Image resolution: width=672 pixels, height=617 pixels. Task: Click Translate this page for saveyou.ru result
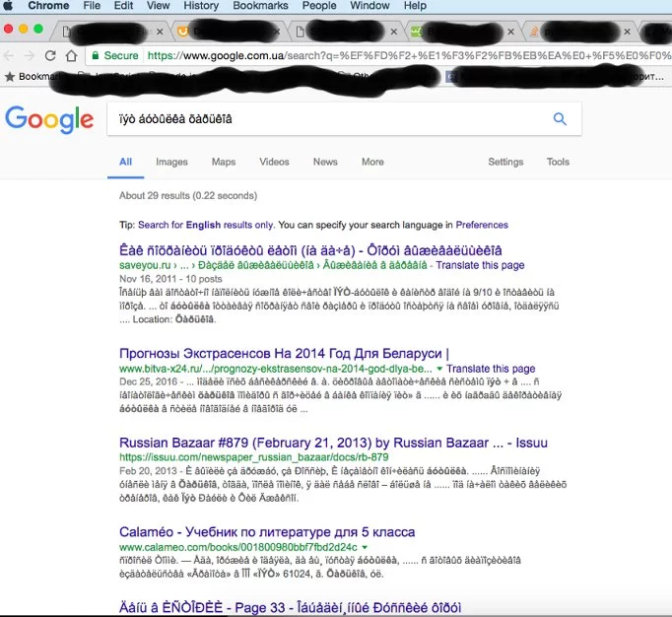(480, 265)
